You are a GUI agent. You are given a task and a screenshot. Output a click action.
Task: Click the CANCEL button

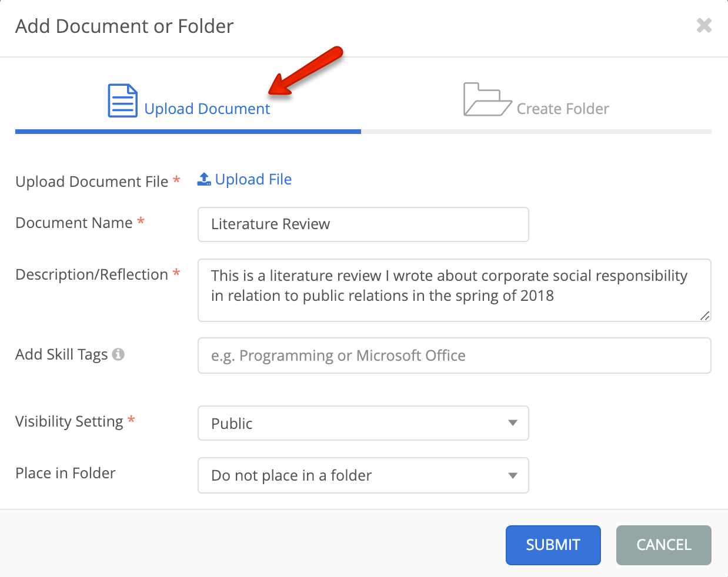[x=664, y=545]
